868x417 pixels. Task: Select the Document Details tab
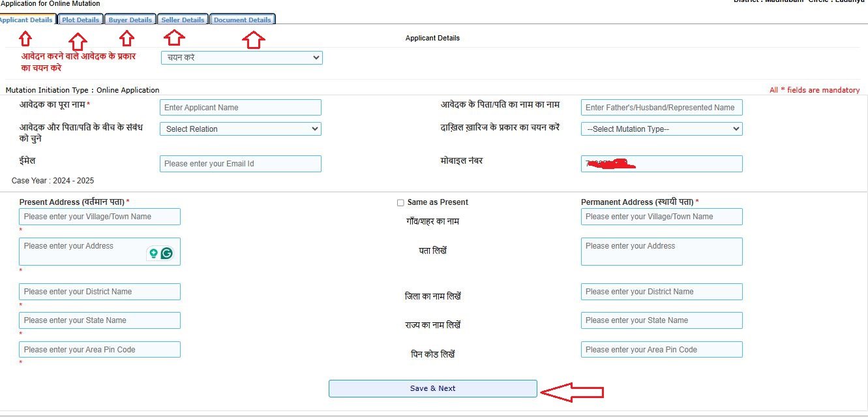click(243, 20)
